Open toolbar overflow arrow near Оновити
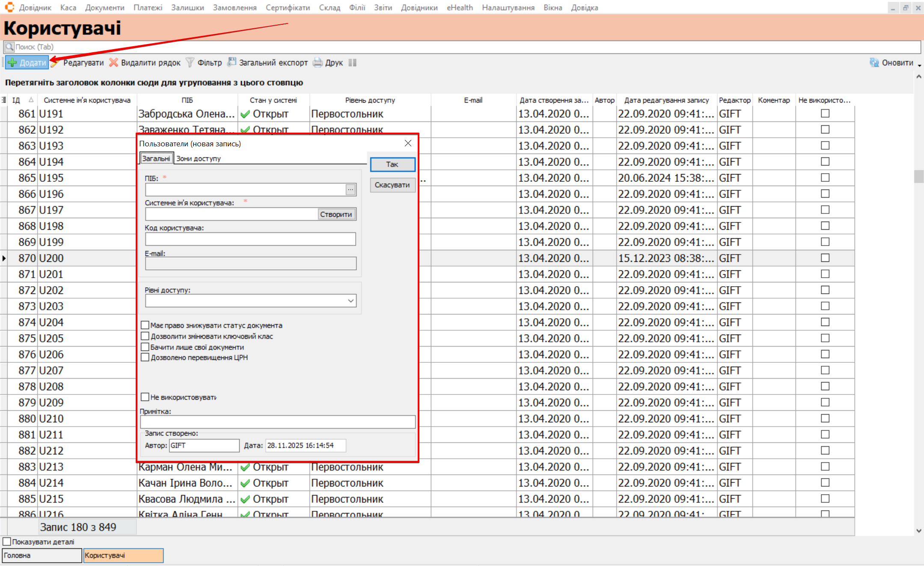The image size is (924, 566). (x=919, y=65)
